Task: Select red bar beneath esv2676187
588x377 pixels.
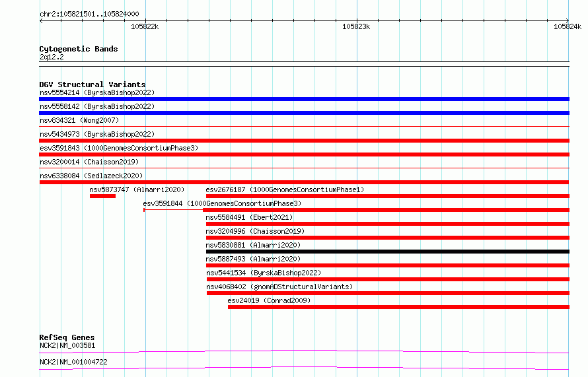Action: click(x=388, y=196)
